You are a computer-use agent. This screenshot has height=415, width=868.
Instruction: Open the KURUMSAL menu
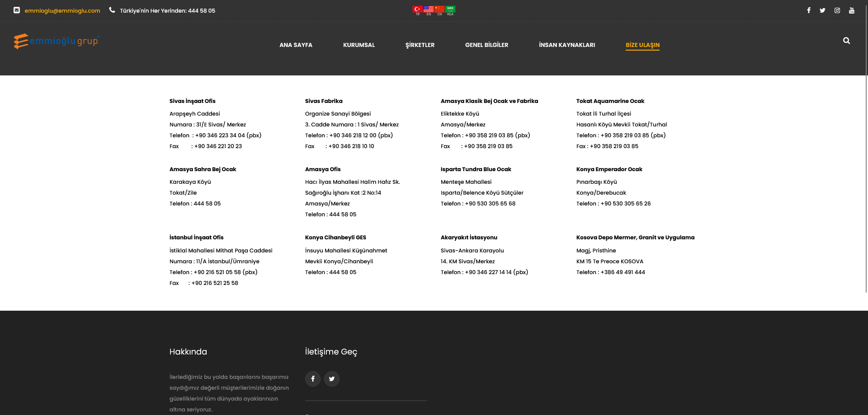coord(359,45)
